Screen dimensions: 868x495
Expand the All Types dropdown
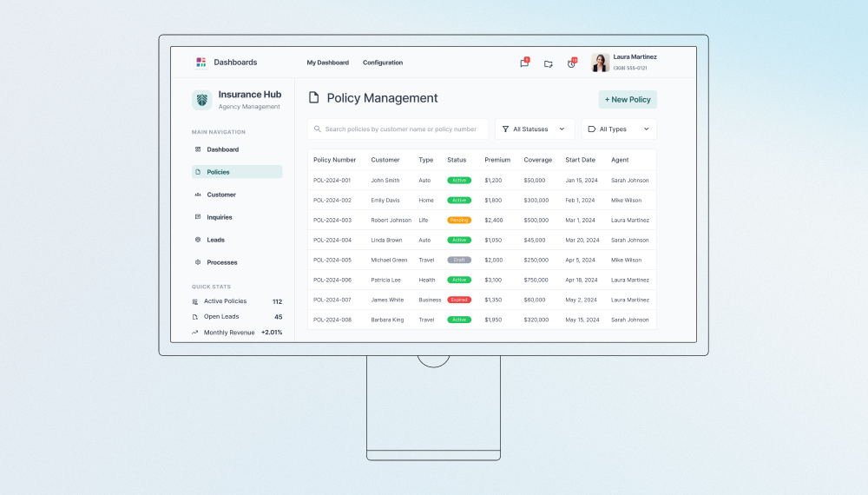coord(618,129)
